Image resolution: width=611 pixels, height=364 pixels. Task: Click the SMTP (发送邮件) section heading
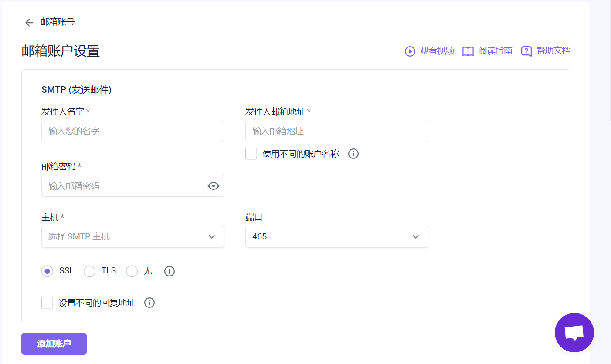[x=76, y=90]
